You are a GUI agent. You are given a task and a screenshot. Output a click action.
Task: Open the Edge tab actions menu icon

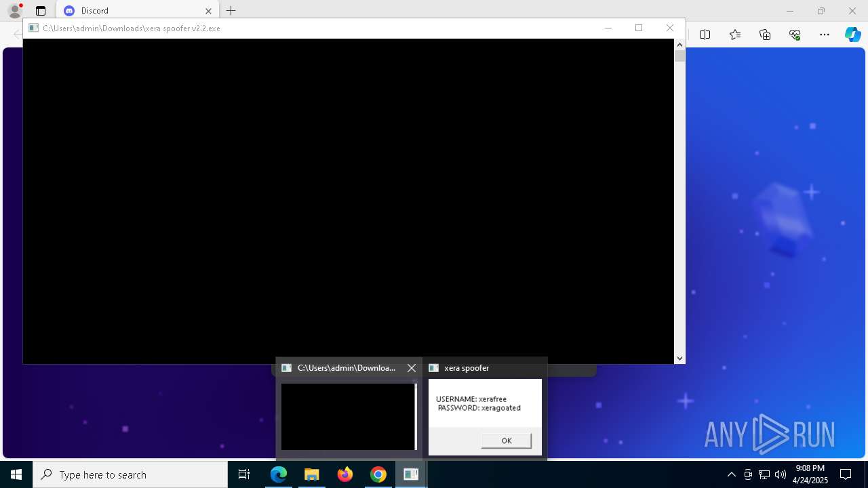tap(41, 11)
